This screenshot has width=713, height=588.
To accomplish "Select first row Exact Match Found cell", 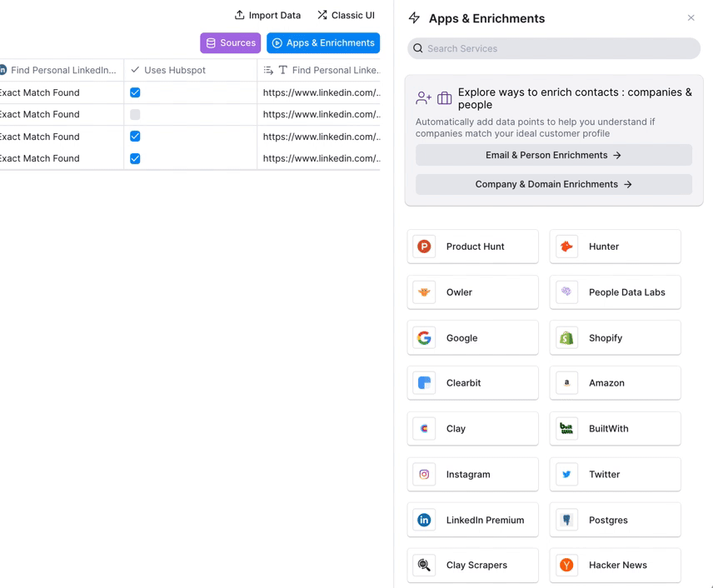I will pos(62,92).
